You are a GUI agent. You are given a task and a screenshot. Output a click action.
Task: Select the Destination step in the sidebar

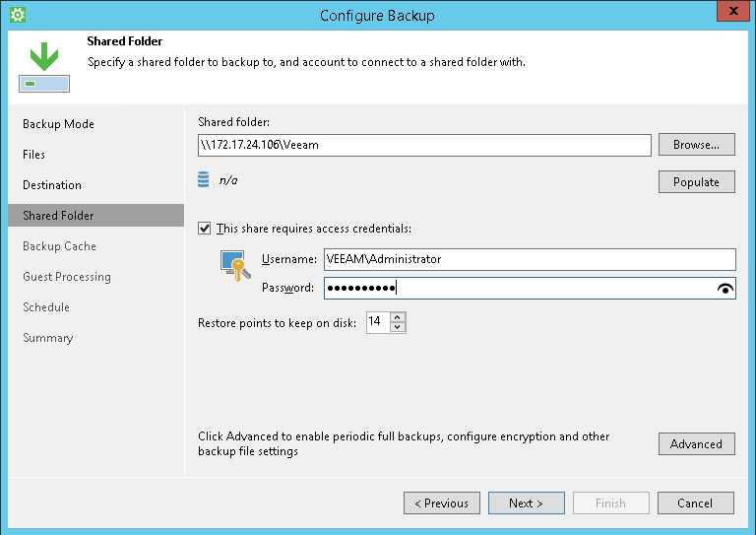tap(52, 185)
